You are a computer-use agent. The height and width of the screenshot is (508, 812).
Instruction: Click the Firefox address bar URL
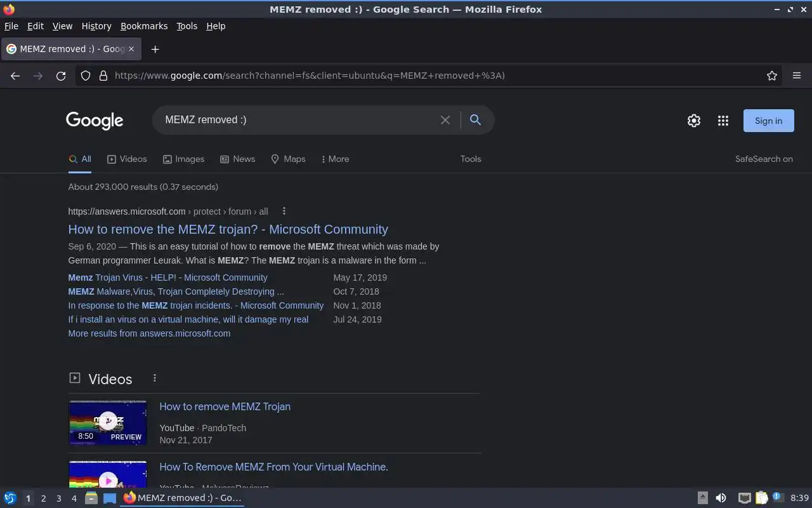pyautogui.click(x=310, y=76)
